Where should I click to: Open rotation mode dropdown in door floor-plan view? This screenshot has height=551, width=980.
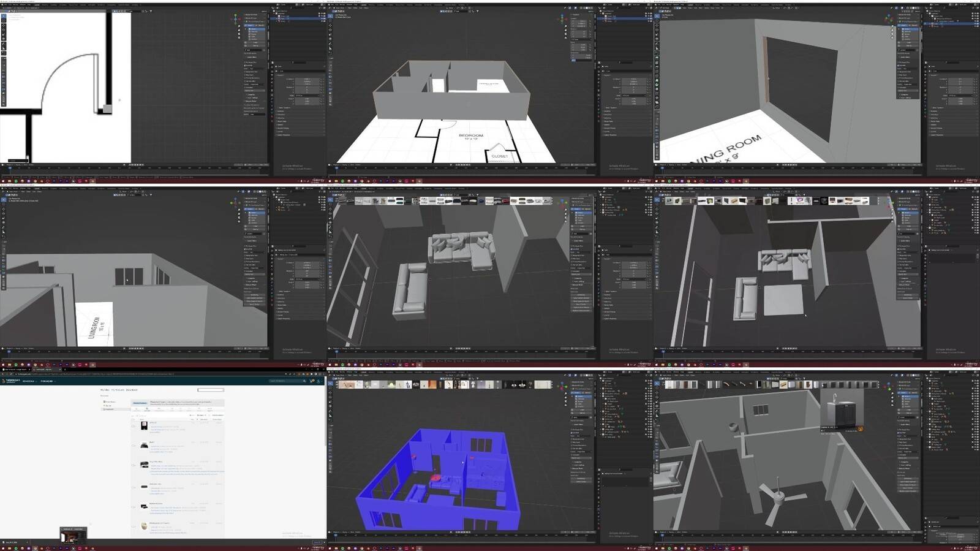(308, 96)
